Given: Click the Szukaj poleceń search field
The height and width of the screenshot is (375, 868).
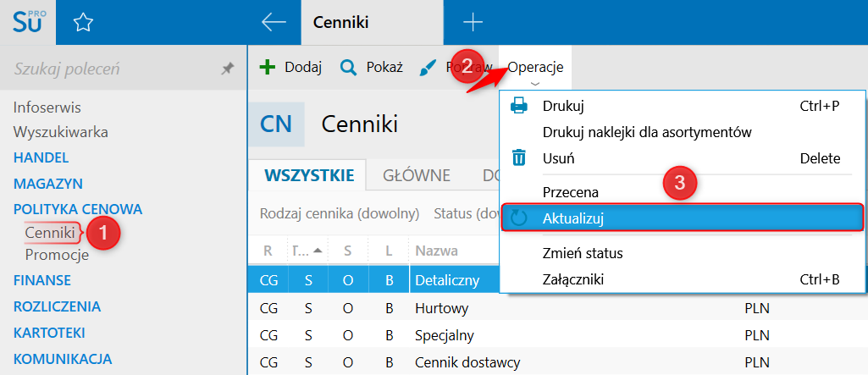Looking at the screenshot, I should coord(110,69).
